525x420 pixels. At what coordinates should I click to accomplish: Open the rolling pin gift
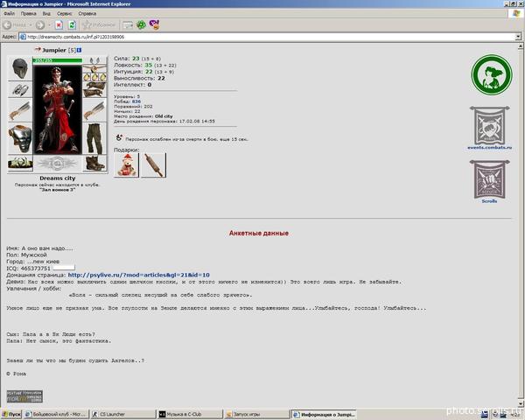pyautogui.click(x=154, y=164)
